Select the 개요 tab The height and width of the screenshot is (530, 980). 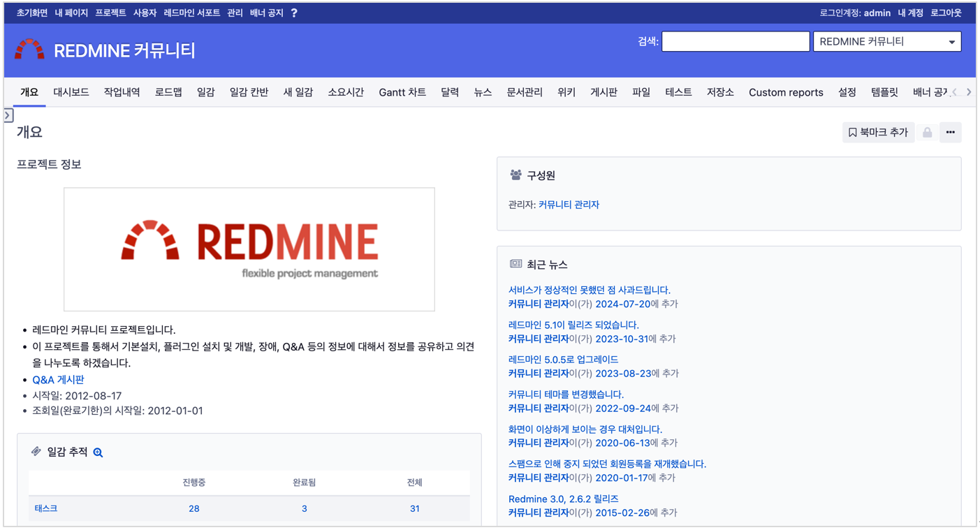(29, 92)
